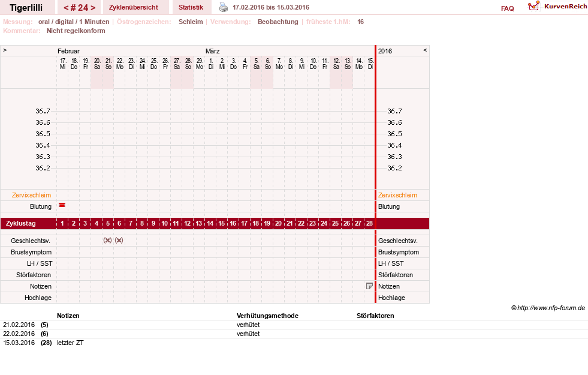Click the date header 15. Di
Screen dimensions: 588x375
(370, 64)
